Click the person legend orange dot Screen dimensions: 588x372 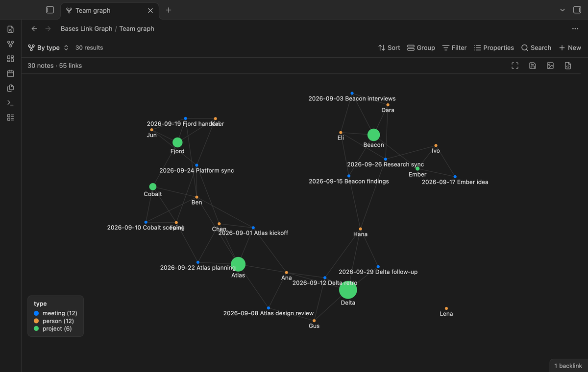pyautogui.click(x=36, y=321)
